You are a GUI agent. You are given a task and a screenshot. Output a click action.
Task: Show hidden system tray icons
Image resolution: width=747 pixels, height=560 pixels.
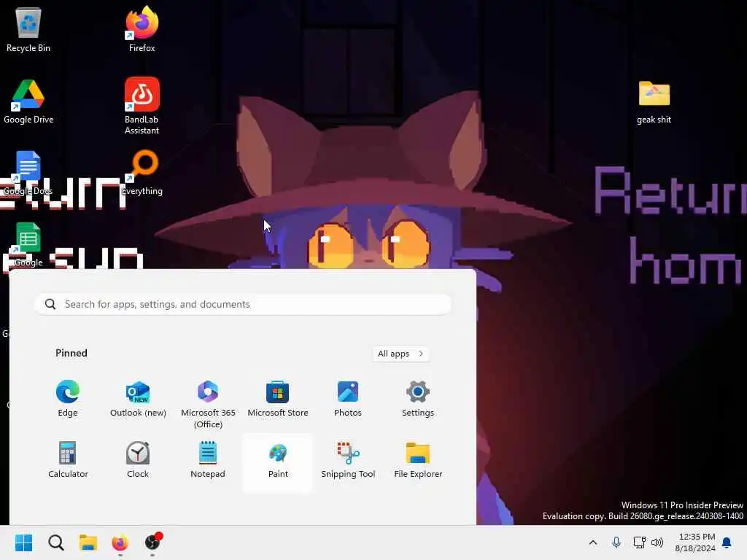(x=593, y=542)
